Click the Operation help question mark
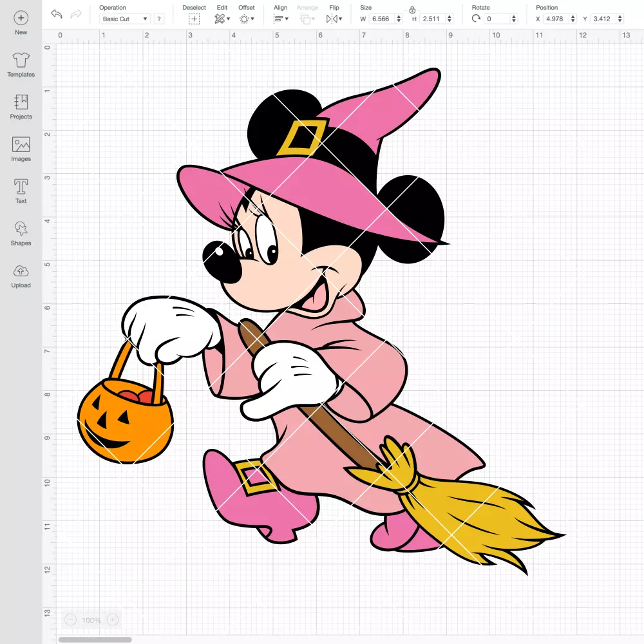 159,19
